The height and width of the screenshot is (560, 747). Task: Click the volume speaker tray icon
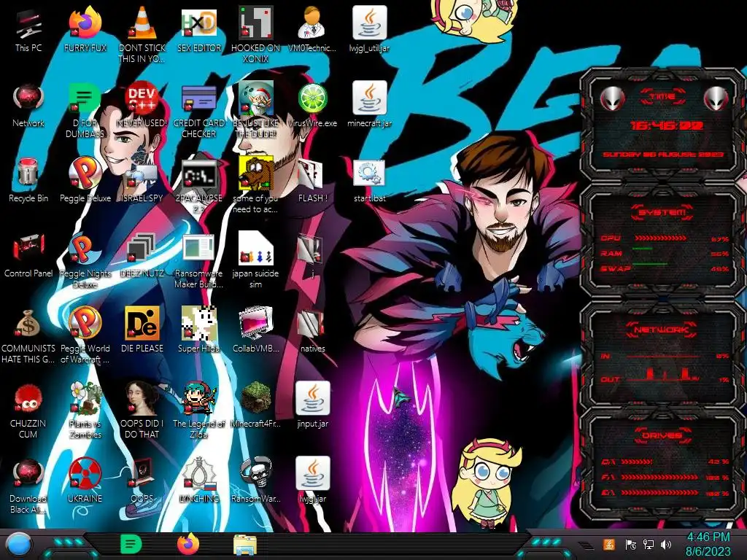(x=666, y=544)
